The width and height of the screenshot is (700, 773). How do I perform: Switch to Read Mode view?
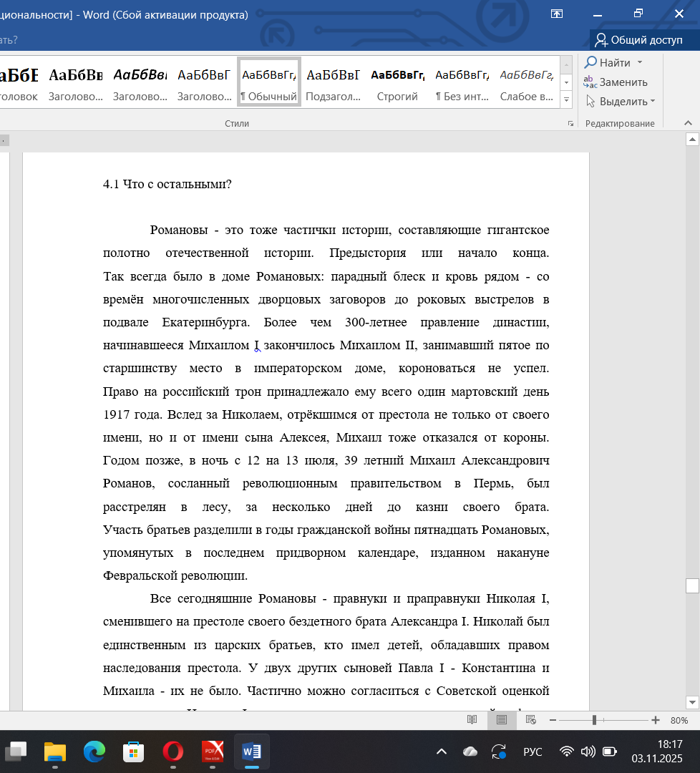[x=472, y=720]
